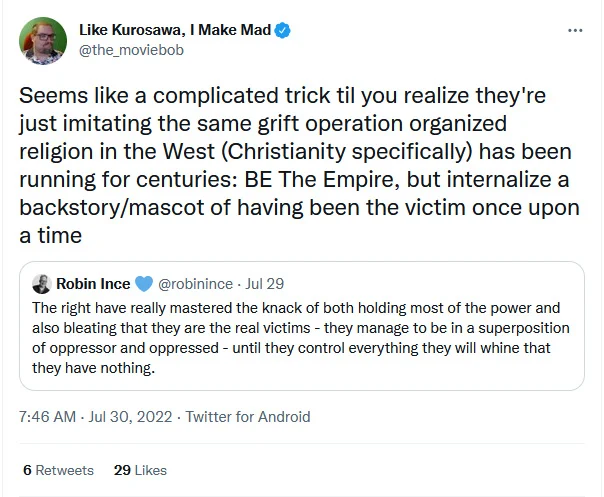View the 29 Likes list
This screenshot has width=604, height=497.
[141, 470]
